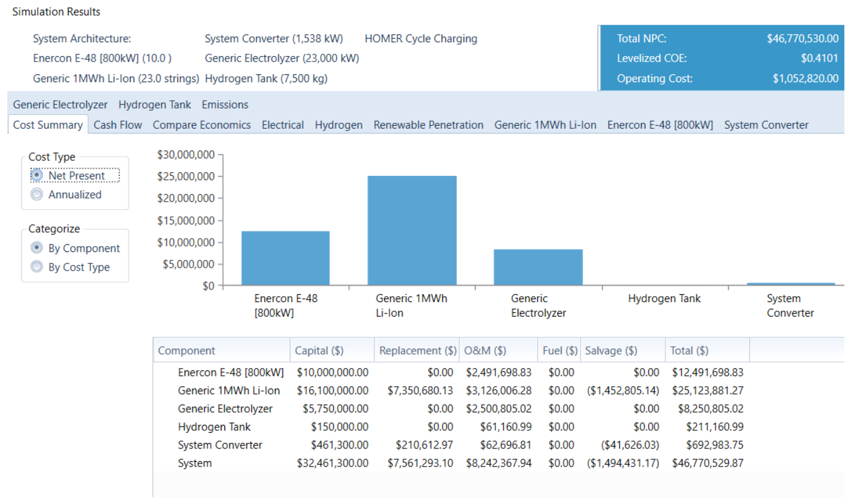This screenshot has height=504, width=851.
Task: Open the Emissions tab
Action: click(225, 105)
